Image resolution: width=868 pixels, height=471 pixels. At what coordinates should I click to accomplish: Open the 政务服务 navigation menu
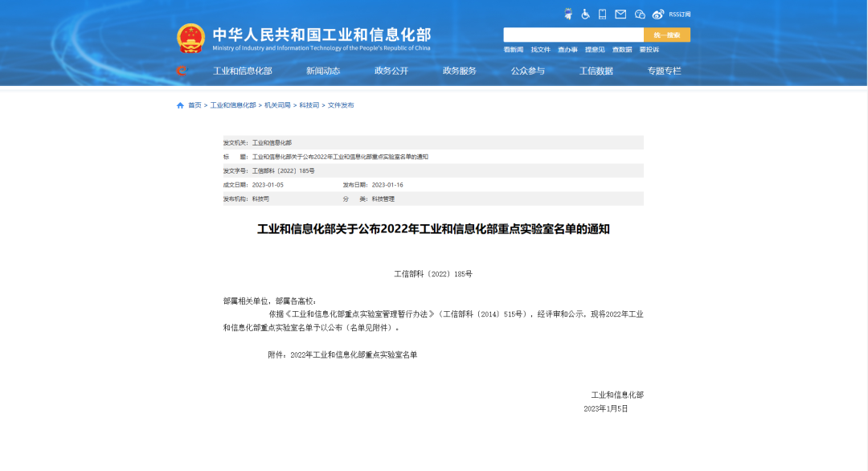tap(460, 71)
